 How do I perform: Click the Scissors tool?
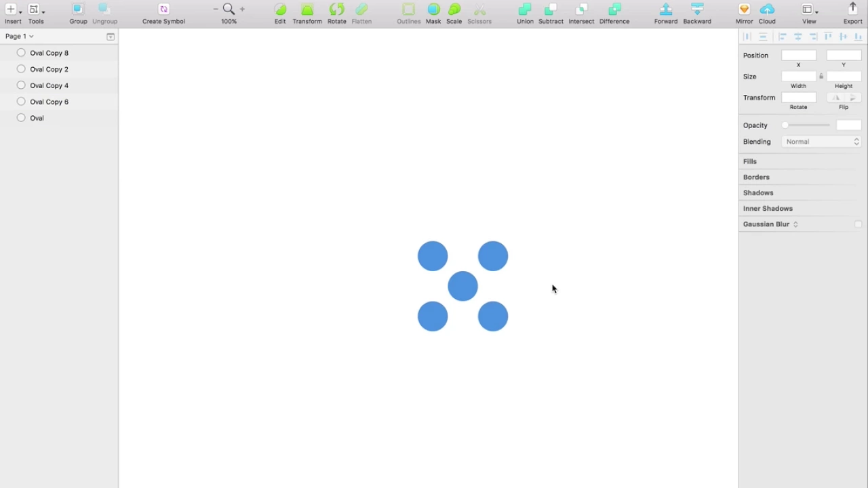tap(479, 13)
